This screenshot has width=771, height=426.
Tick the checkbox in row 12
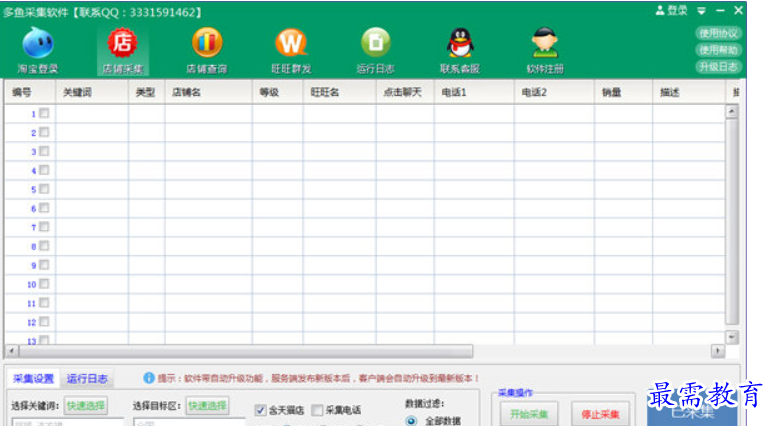tap(44, 321)
